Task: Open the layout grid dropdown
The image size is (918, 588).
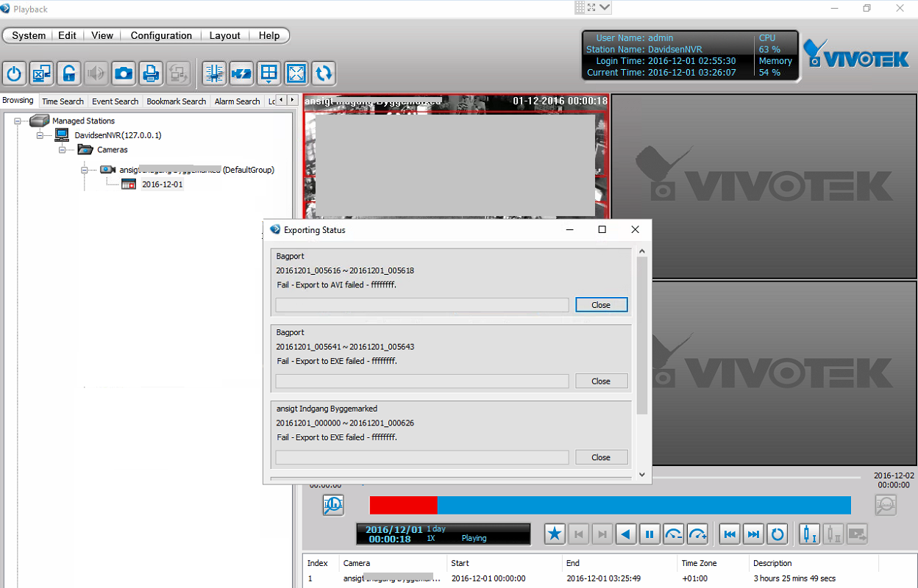Action: coord(269,73)
